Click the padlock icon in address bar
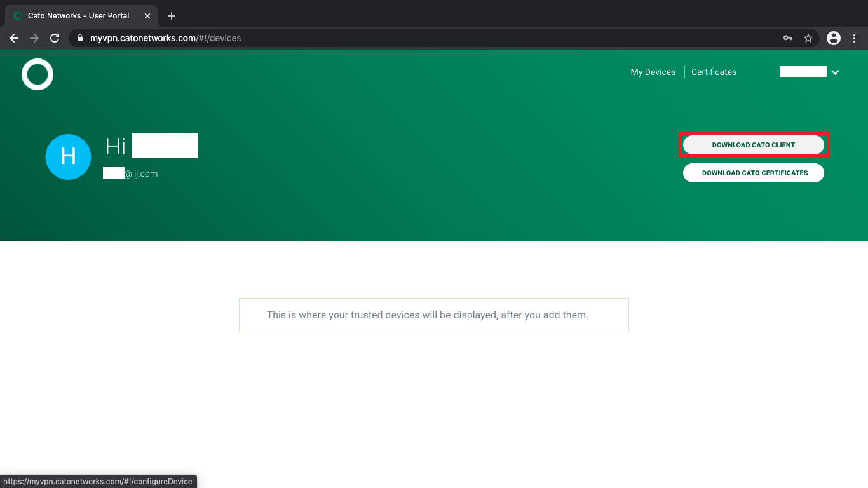 [x=79, y=38]
